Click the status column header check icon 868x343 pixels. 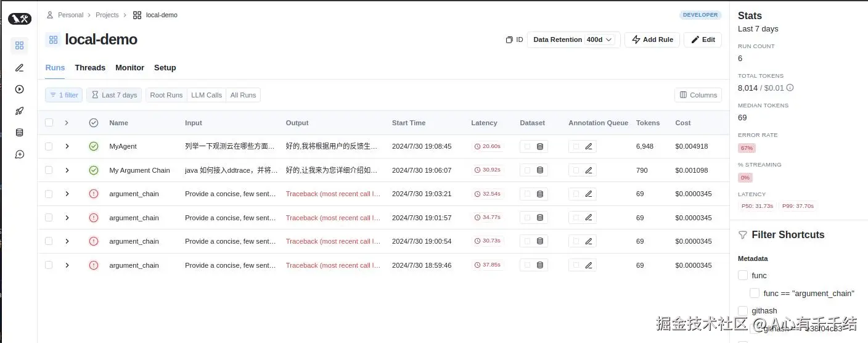click(94, 123)
